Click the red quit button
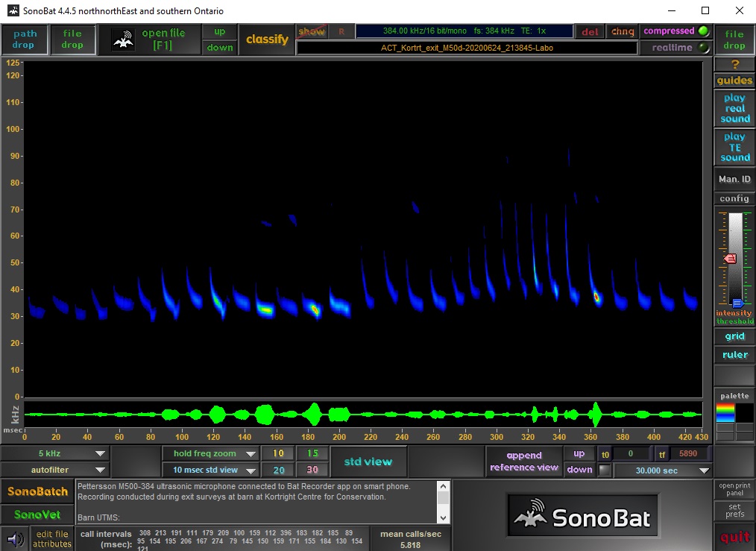 point(734,537)
